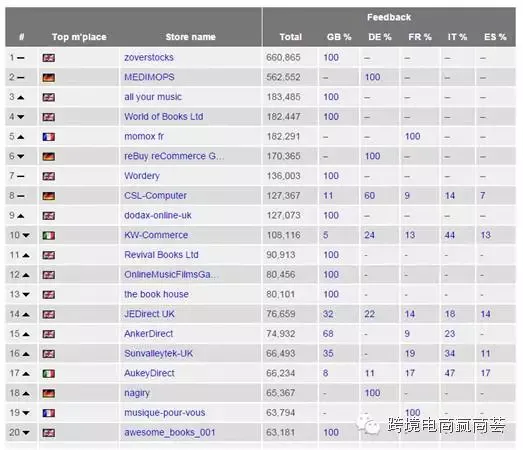Open the all your music store link
This screenshot has height=450, width=523.
click(x=153, y=97)
